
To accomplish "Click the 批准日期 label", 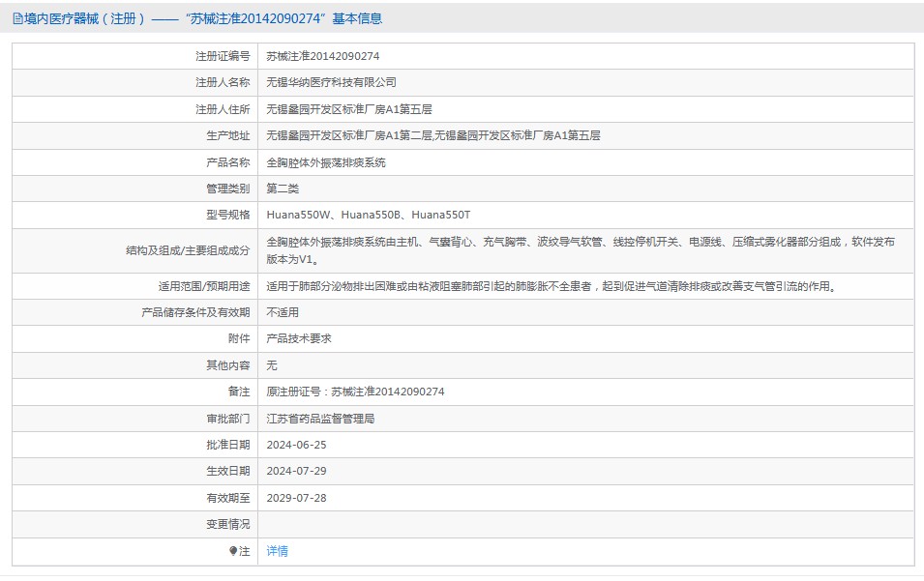I will pyautogui.click(x=228, y=445).
